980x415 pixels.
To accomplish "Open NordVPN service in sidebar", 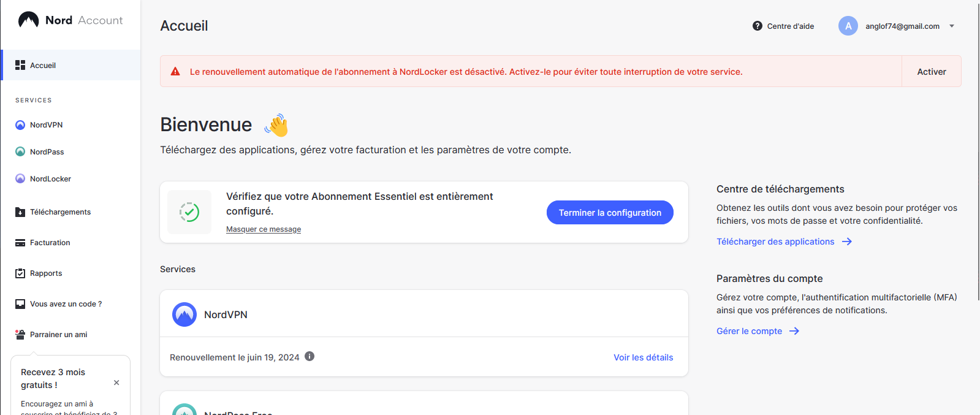I will (46, 125).
